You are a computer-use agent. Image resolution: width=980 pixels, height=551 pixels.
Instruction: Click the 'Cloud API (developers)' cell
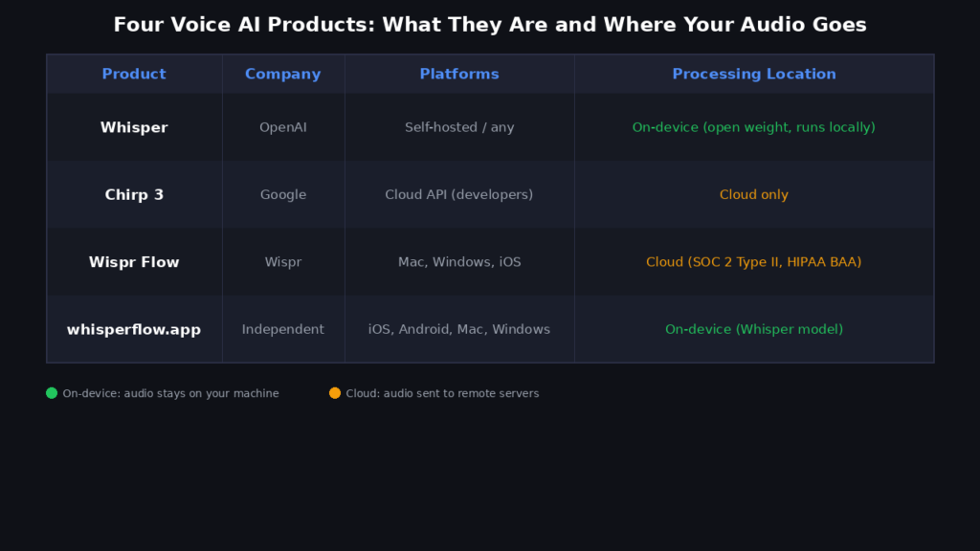point(459,195)
